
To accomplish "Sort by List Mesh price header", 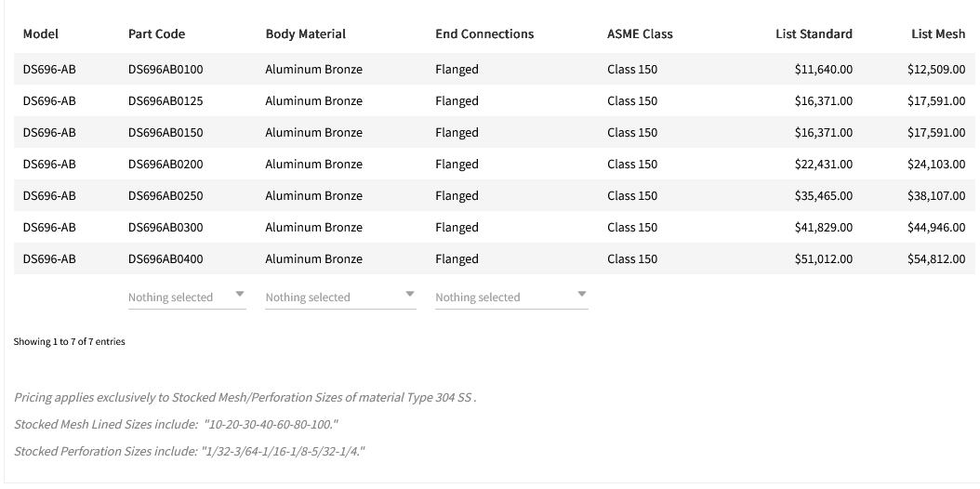I will click(x=938, y=34).
